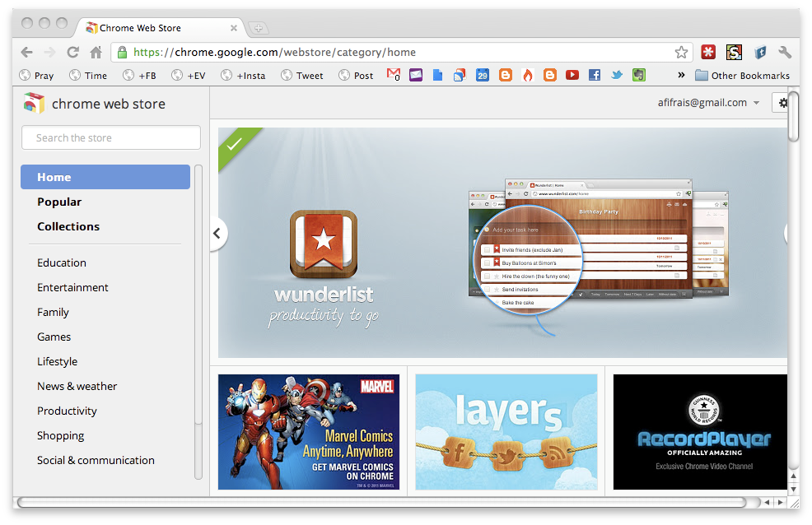This screenshot has width=812, height=525.
Task: Open the blue Google Docs bookmark
Action: click(437, 75)
